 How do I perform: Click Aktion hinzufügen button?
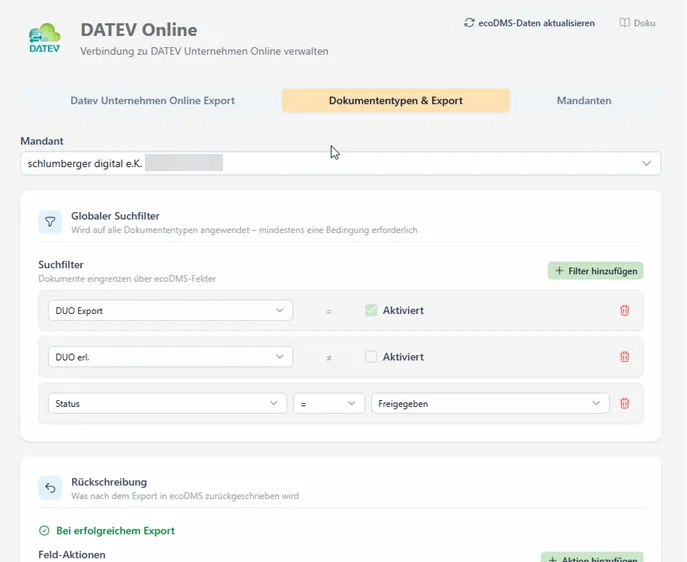[592, 557]
